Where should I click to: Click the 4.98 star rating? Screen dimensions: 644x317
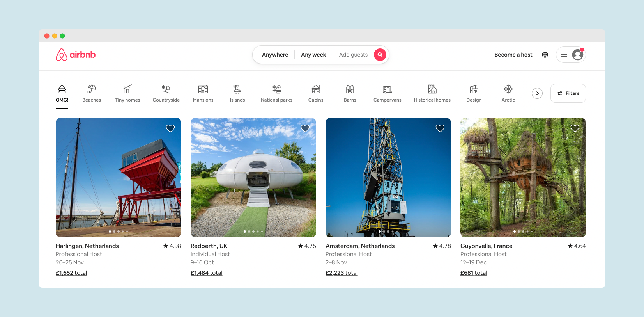172,246
